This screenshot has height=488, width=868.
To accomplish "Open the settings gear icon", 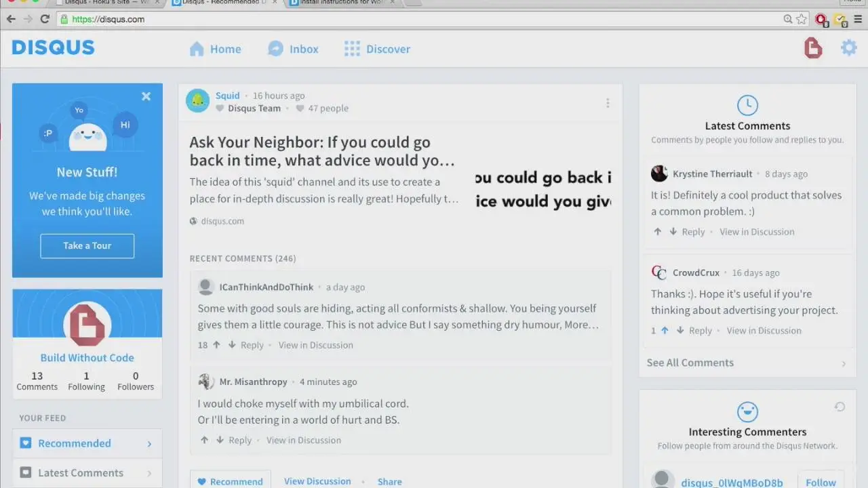I will (849, 48).
